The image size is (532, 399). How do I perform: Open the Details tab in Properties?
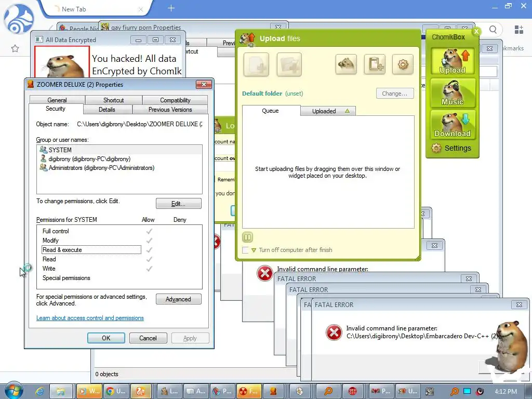[107, 110]
